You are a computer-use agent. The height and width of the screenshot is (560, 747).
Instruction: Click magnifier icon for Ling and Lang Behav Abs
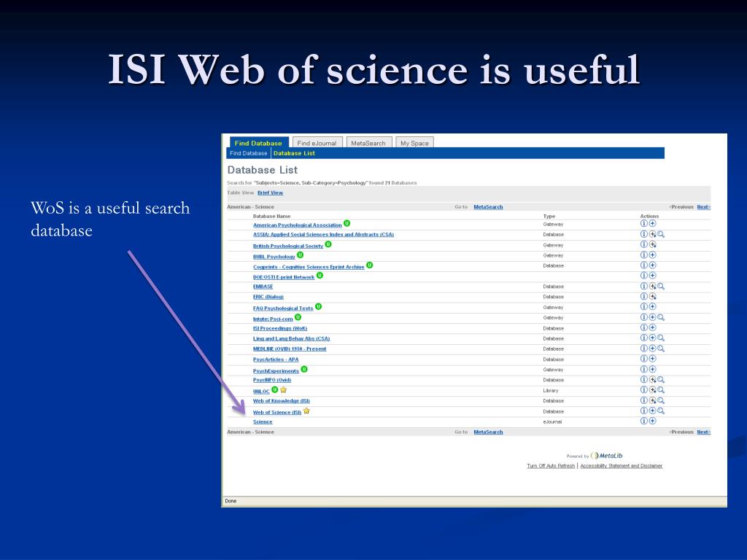[x=661, y=338]
